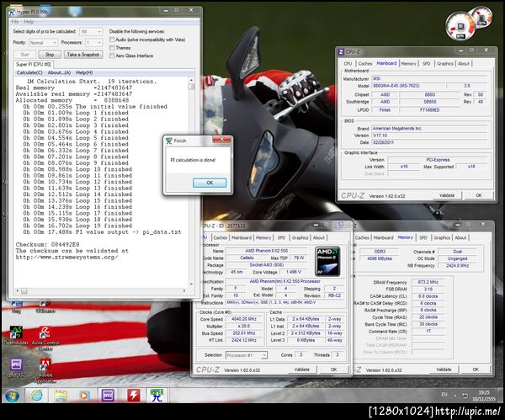Switch to Memory tab in Mainboard CPU-Z window
Image resolution: width=505 pixels, height=420 pixels.
tap(408, 64)
